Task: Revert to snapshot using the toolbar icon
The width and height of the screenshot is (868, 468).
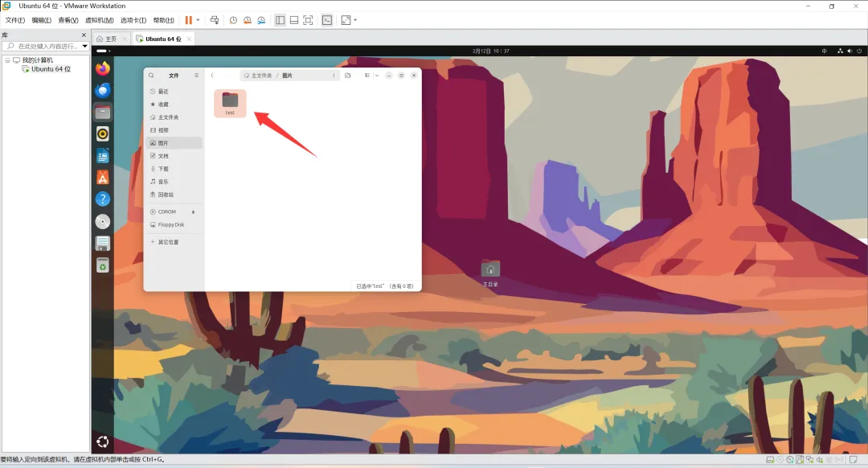Action: point(248,20)
